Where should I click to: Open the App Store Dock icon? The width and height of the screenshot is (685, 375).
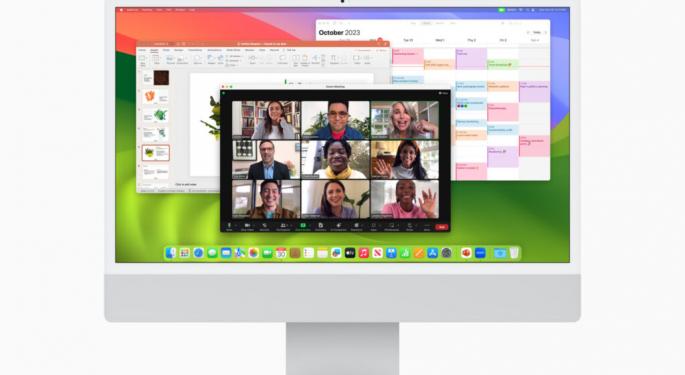[x=432, y=253]
